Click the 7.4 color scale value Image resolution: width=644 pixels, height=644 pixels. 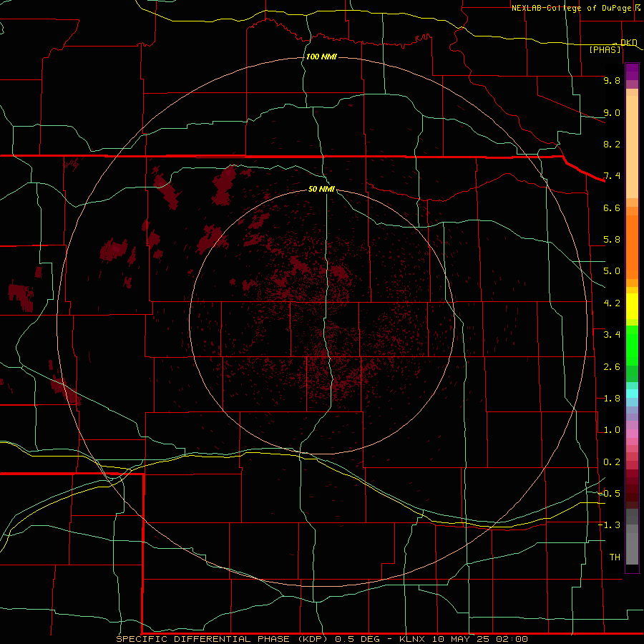[612, 176]
